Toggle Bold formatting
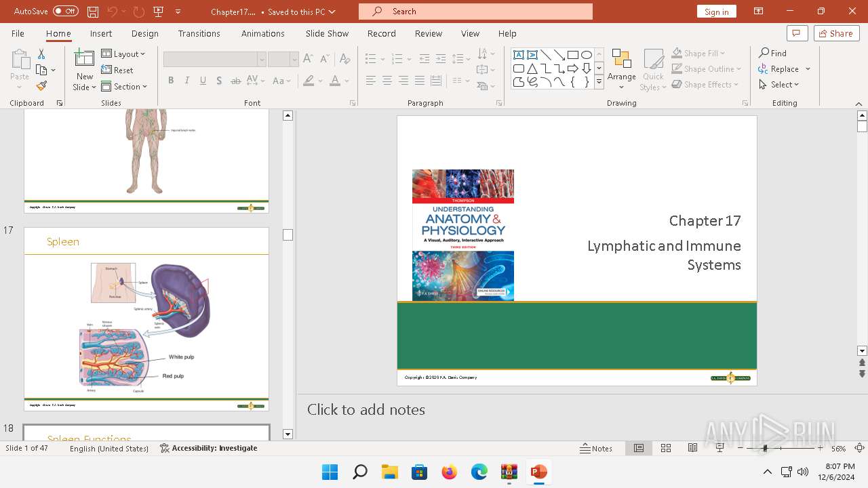Screen dimensions: 868x488 tap(170, 81)
